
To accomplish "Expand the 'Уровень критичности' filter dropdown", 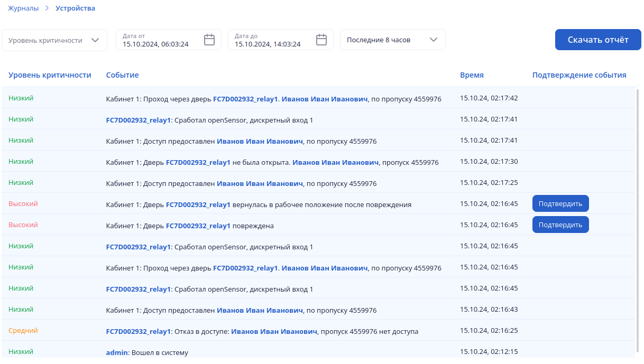I will (x=54, y=40).
